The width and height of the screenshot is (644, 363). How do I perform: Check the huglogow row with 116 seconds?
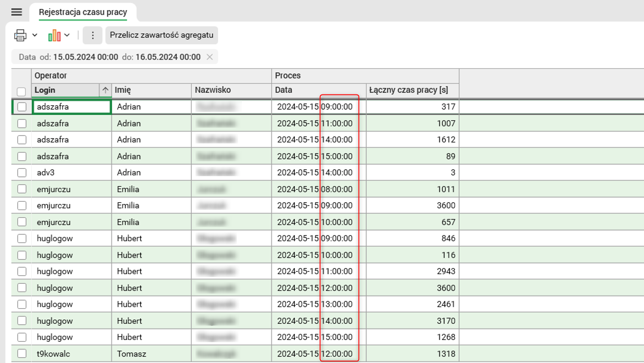pyautogui.click(x=22, y=255)
